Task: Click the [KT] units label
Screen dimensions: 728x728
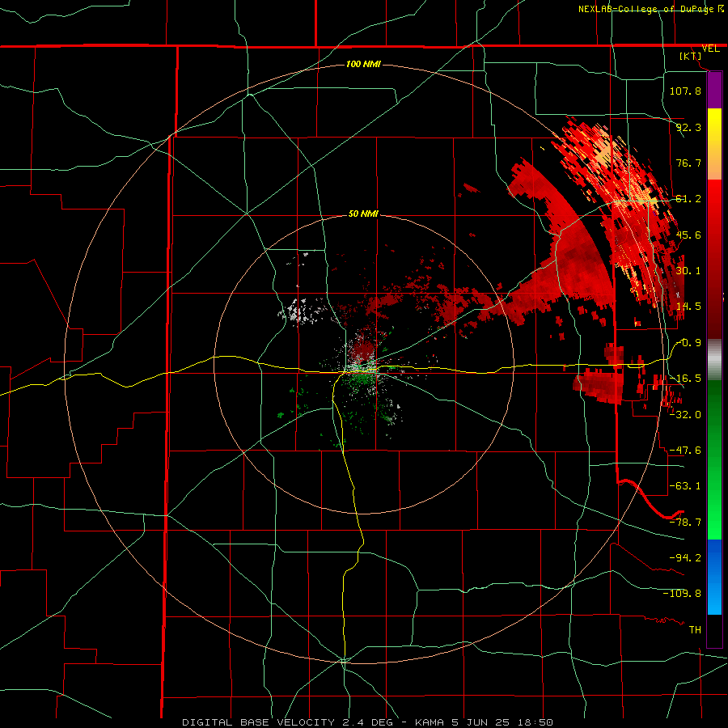Action: pyautogui.click(x=691, y=56)
